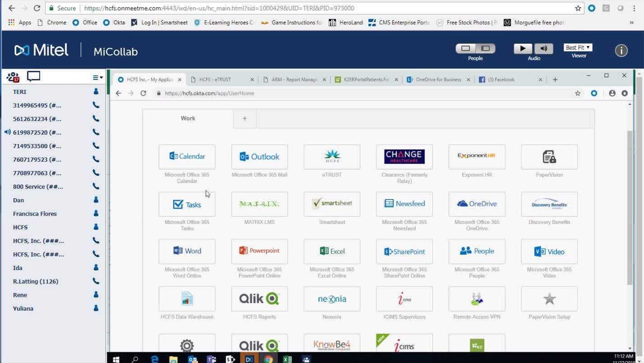Click the MiCollab info icon
This screenshot has width=644, height=363.
621,51
